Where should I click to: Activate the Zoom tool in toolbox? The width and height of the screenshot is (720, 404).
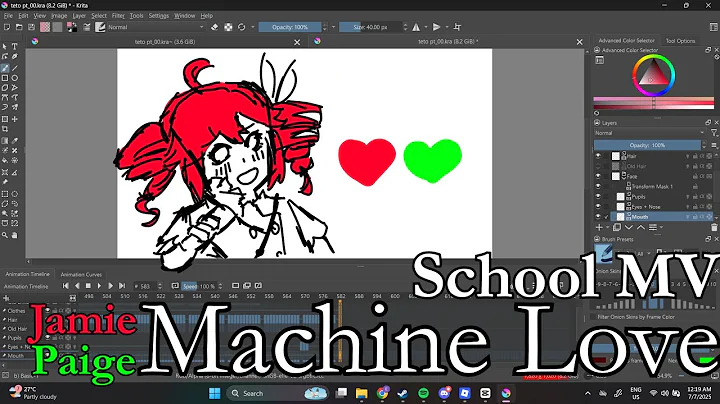5,235
